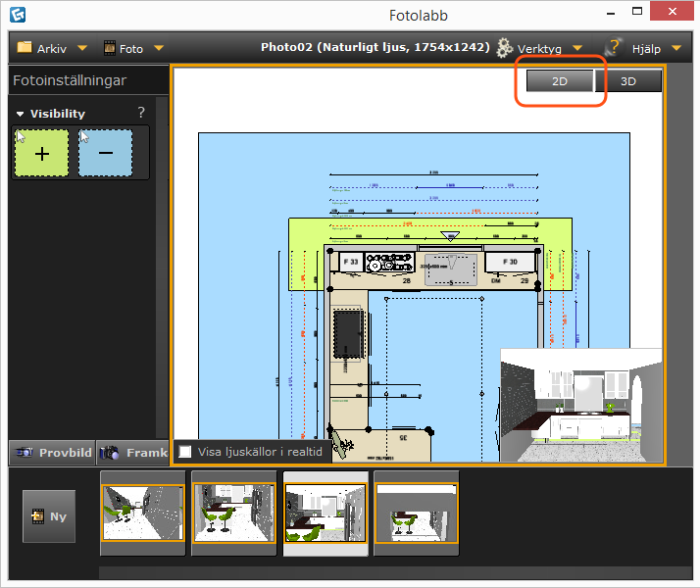Click the Hjälp question mark icon

(x=615, y=47)
